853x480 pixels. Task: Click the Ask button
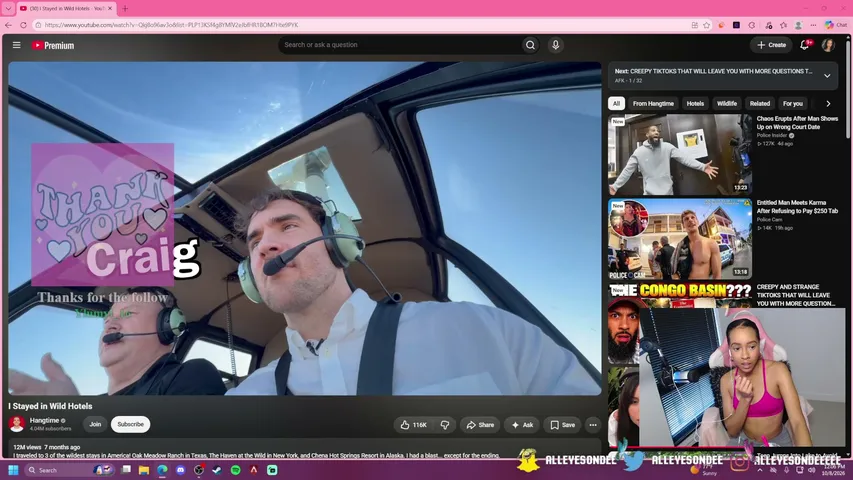click(522, 425)
